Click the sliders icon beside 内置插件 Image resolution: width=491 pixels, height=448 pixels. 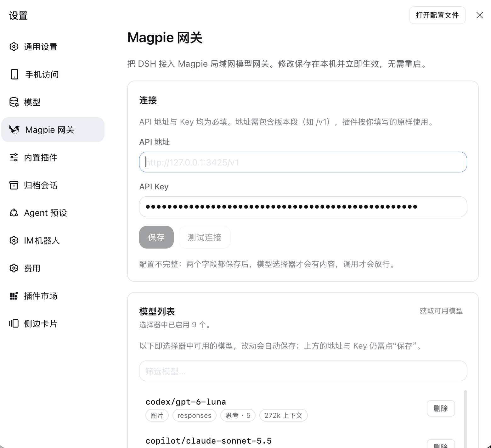(x=14, y=157)
